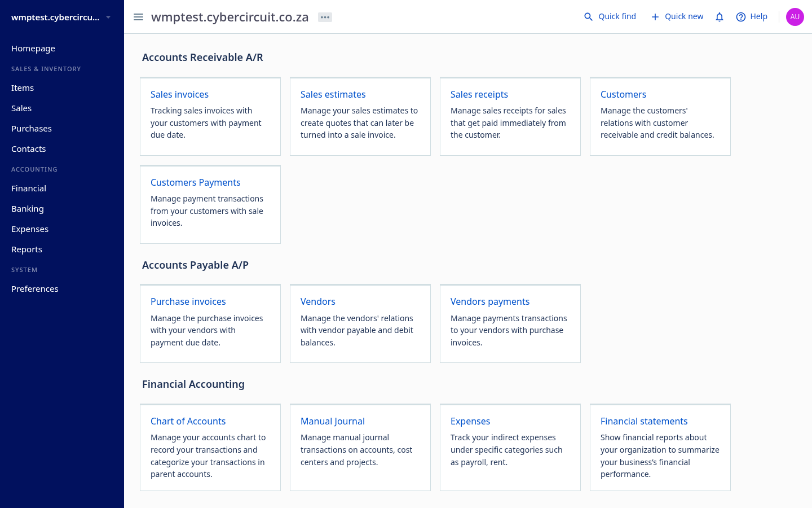Viewport: 812px width, 508px height.
Task: Open Contacts in the sidebar
Action: tap(29, 149)
